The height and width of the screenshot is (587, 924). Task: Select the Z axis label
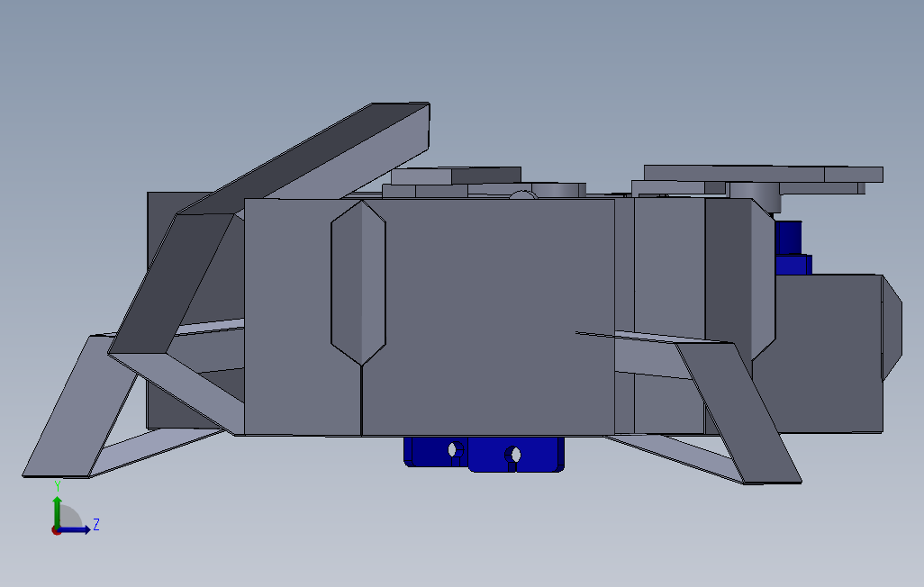96,524
